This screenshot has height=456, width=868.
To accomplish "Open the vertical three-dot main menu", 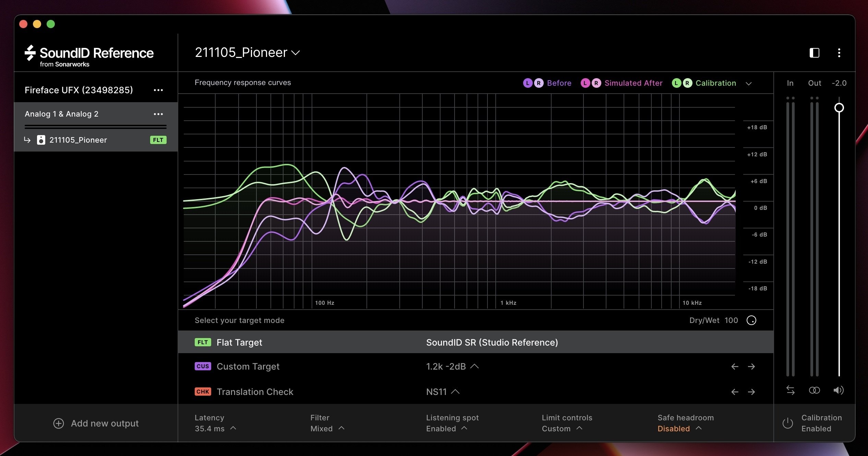I will [x=839, y=53].
